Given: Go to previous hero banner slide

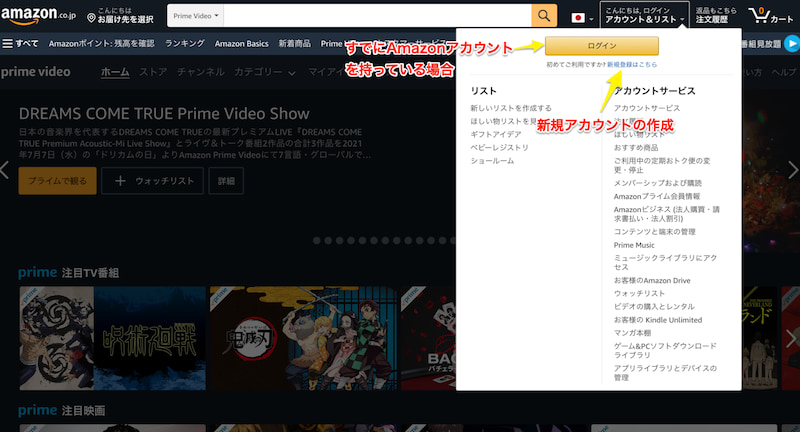Looking at the screenshot, I should click(5, 170).
